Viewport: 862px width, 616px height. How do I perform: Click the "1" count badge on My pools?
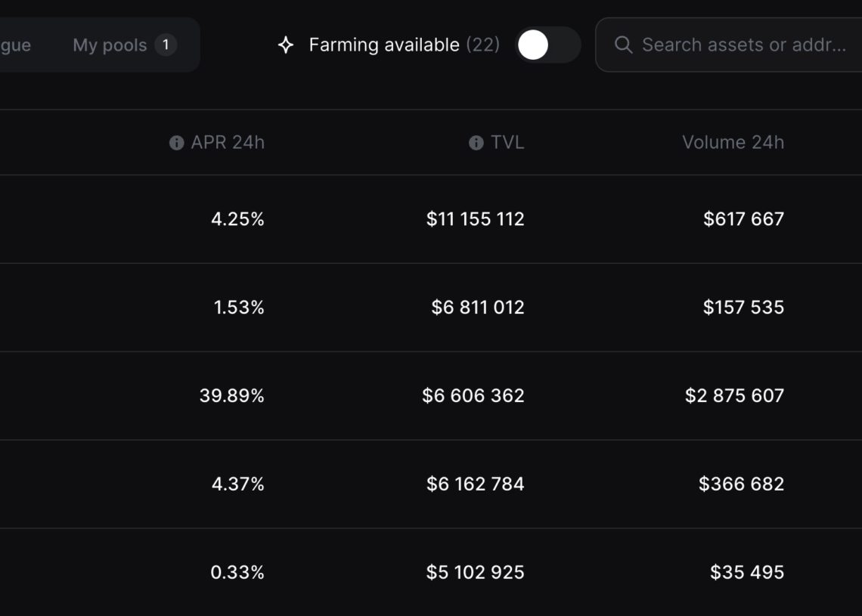coord(165,45)
